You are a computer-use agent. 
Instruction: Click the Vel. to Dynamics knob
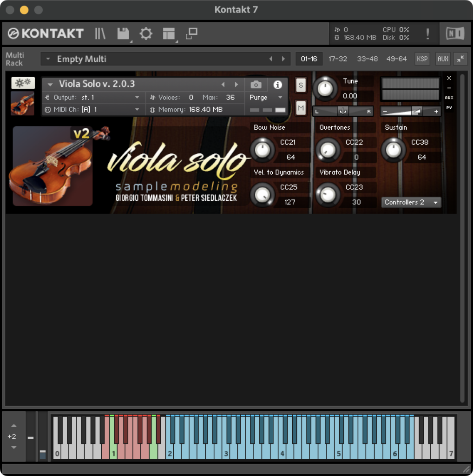tap(263, 195)
